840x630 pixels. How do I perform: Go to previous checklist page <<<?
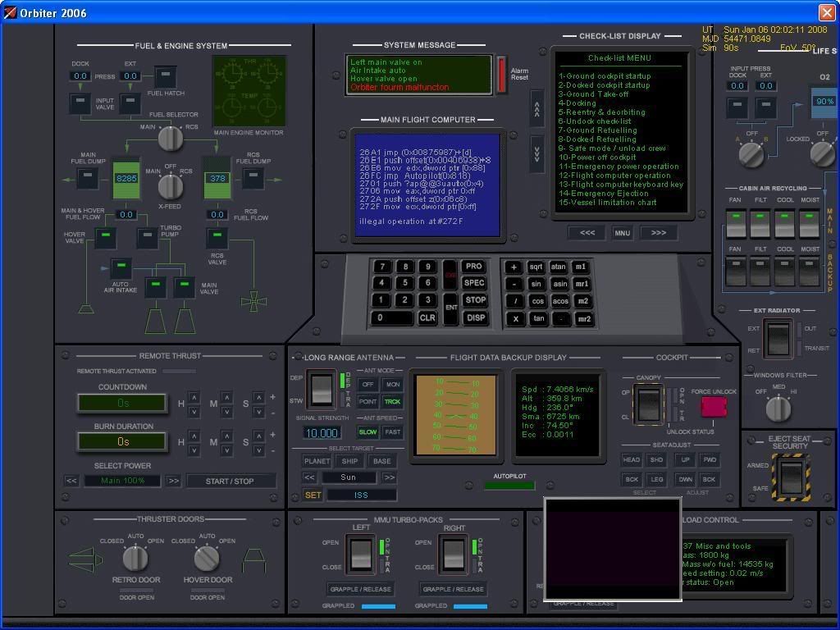click(587, 232)
